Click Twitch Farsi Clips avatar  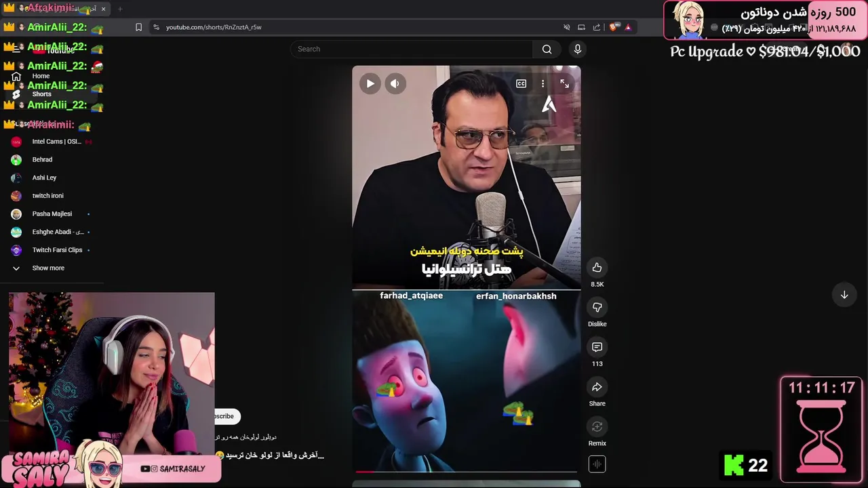pyautogui.click(x=16, y=250)
